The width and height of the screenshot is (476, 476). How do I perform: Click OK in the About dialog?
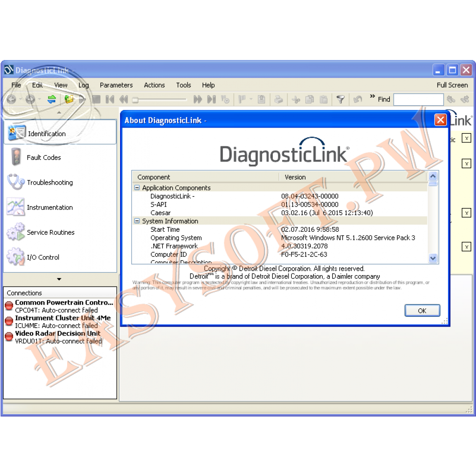pos(422,310)
